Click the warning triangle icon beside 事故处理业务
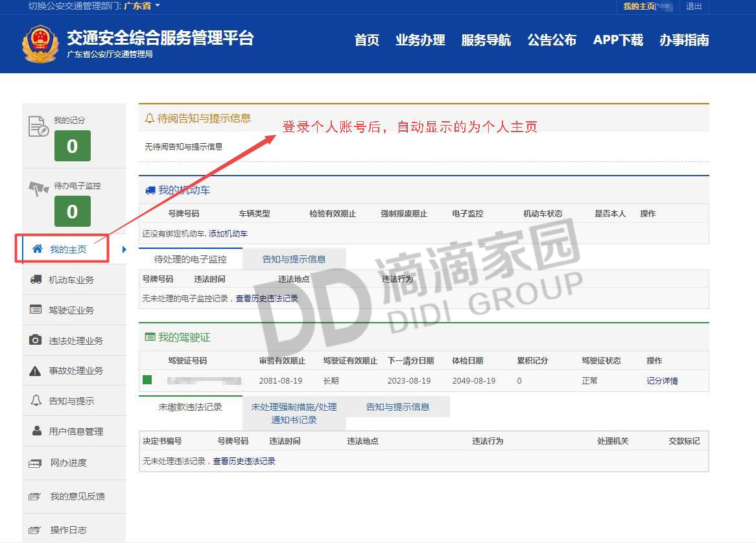 point(35,371)
